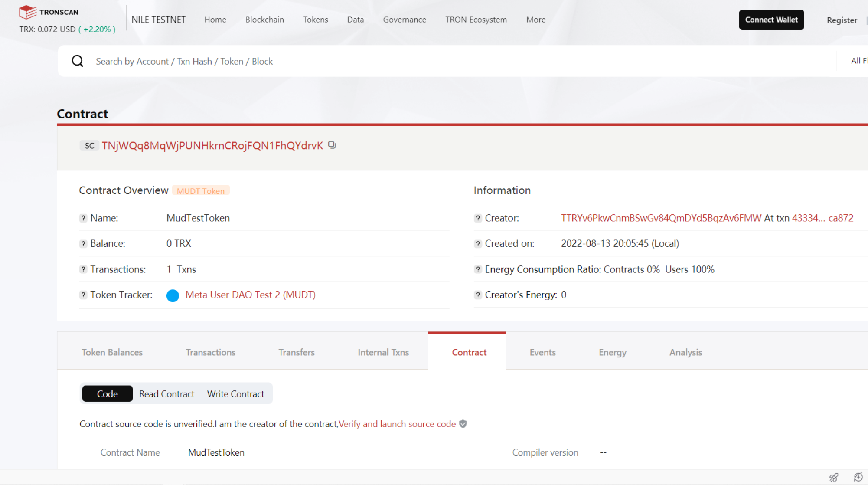Click the help icon beside Name
The image size is (868, 485).
tap(83, 218)
